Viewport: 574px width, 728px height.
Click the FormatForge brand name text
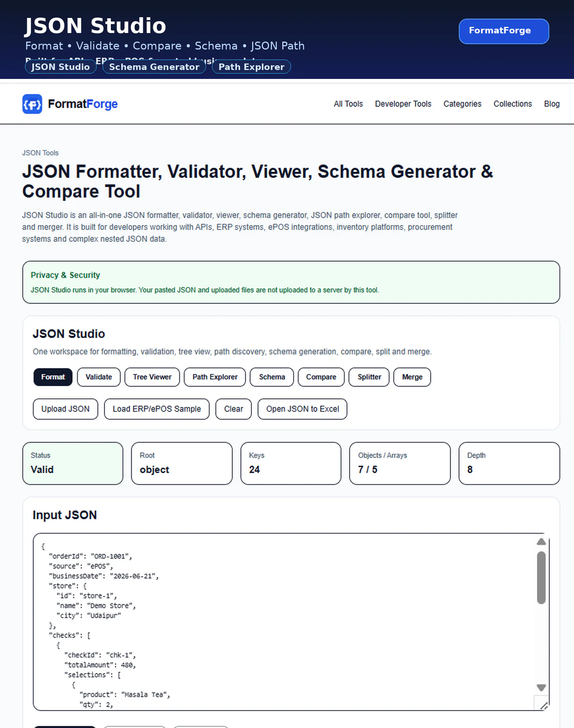(x=83, y=104)
